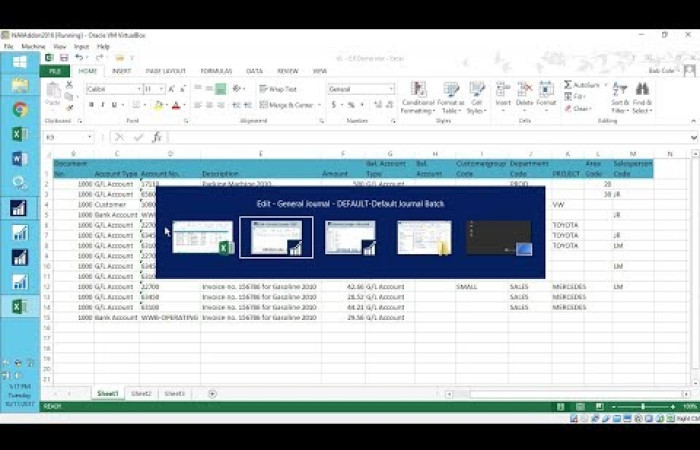
Task: Open Find & Select binoculars
Action: [x=642, y=98]
